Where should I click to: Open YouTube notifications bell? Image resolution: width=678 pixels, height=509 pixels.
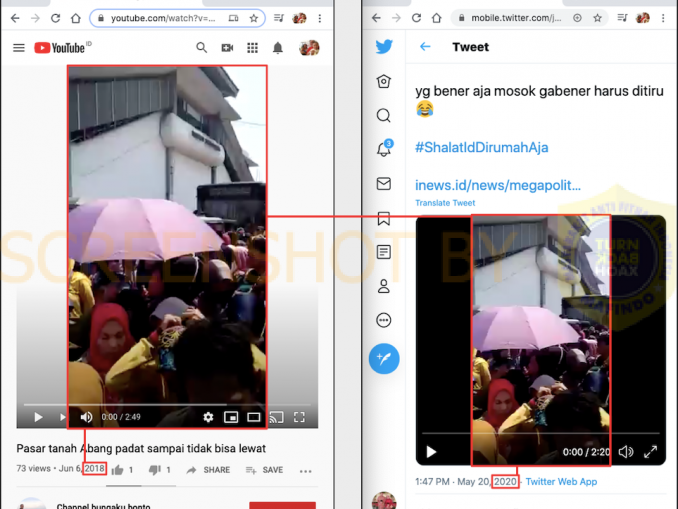click(x=278, y=48)
